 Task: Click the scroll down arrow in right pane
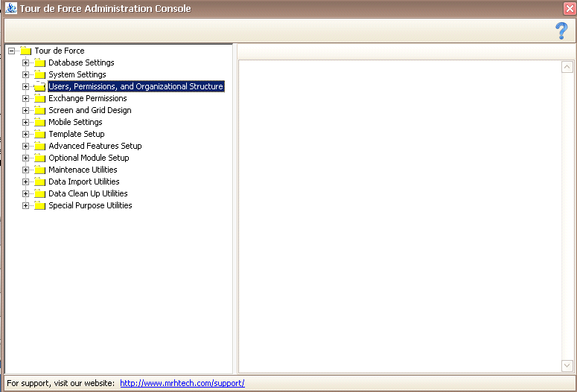coord(567,365)
